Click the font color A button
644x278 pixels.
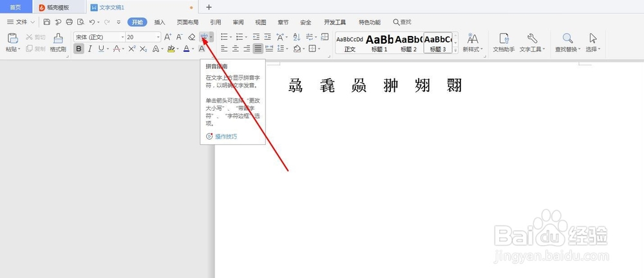point(187,49)
